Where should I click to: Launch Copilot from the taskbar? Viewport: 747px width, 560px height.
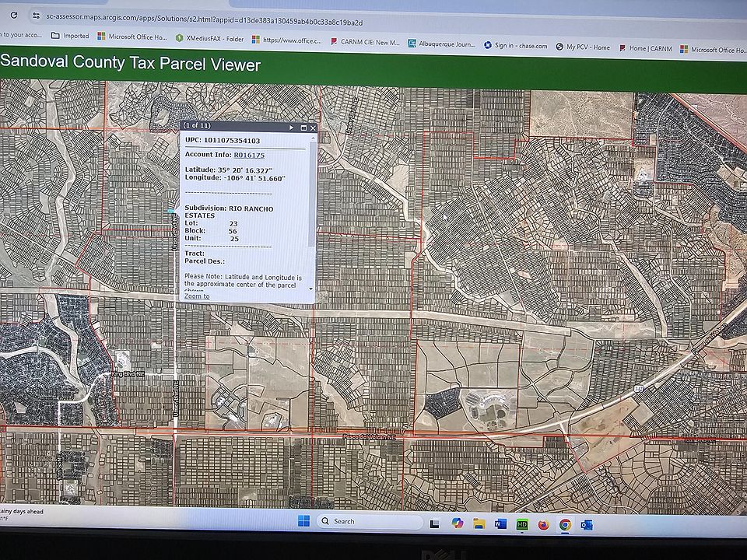point(457,523)
